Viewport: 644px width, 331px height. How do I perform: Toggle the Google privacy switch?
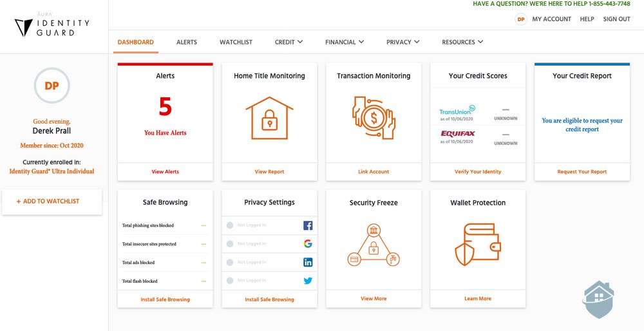231,244
